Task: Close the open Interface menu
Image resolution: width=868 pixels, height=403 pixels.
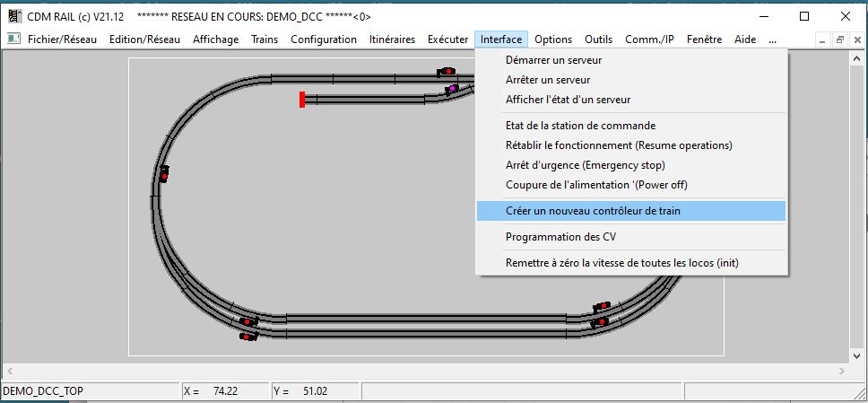Action: (501, 39)
